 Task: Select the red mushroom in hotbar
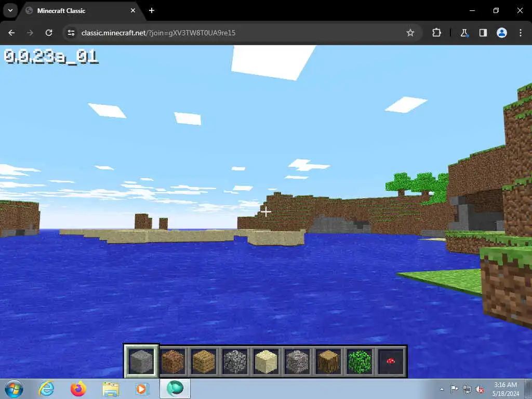(391, 362)
